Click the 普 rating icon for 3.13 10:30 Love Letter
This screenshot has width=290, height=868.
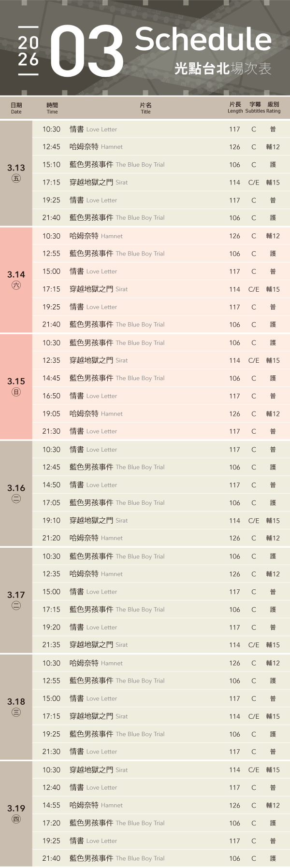(x=273, y=129)
